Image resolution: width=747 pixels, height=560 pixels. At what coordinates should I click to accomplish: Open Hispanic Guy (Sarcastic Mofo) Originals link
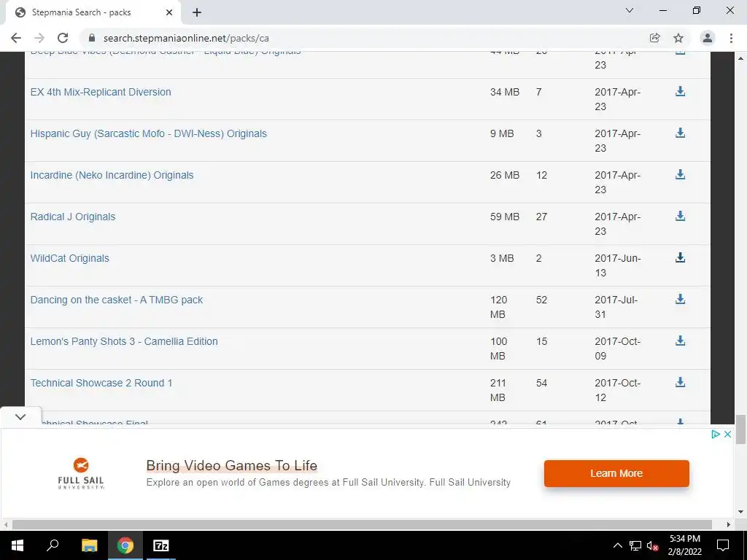click(149, 133)
